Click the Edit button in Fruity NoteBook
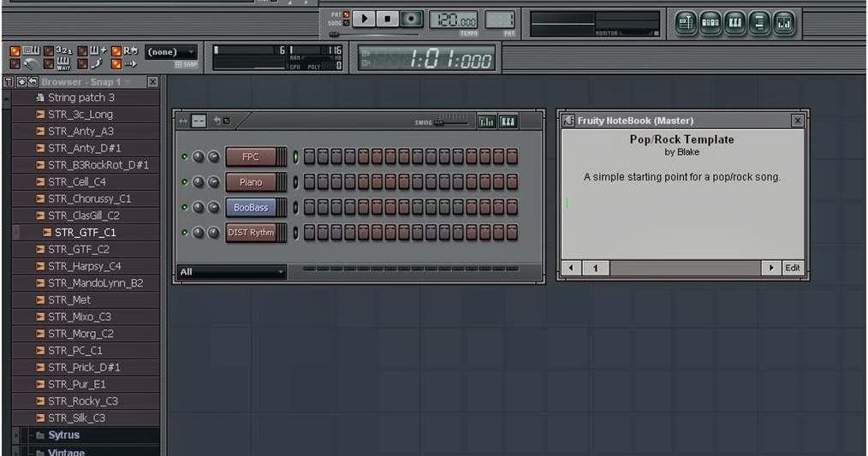The image size is (868, 456). tap(792, 268)
